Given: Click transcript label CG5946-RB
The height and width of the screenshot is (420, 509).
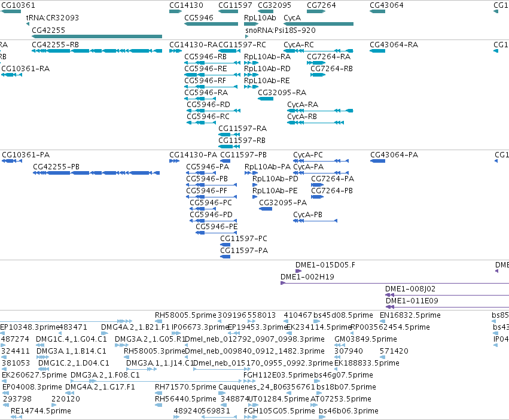Looking at the screenshot, I should [x=206, y=56].
